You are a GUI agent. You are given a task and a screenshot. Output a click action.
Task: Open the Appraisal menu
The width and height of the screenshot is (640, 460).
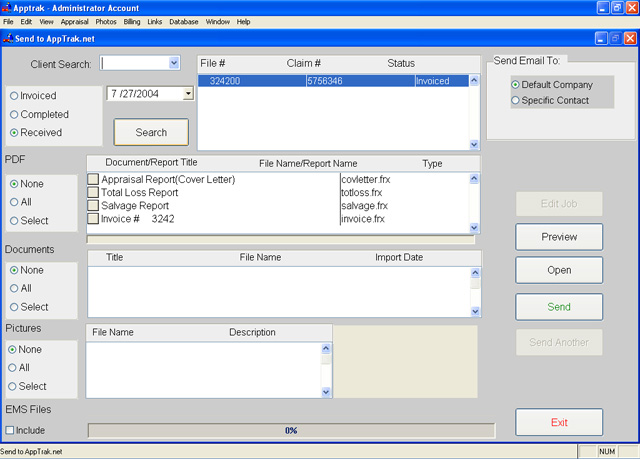coord(74,22)
